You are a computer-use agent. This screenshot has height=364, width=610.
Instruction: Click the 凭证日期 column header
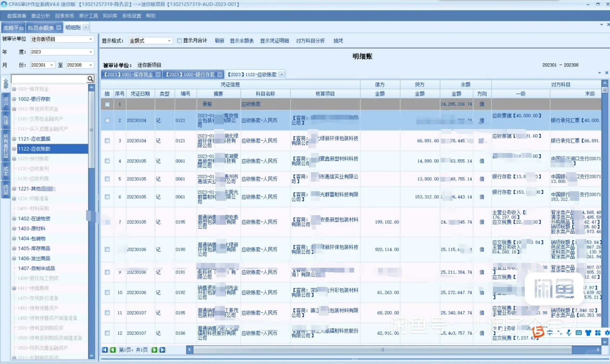(x=140, y=94)
